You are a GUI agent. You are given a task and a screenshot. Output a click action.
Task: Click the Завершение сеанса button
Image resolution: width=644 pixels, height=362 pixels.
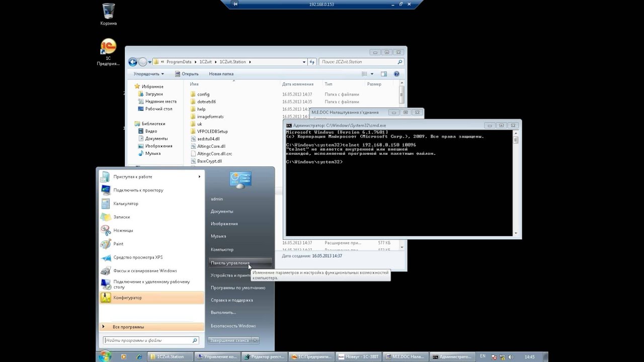click(x=229, y=340)
